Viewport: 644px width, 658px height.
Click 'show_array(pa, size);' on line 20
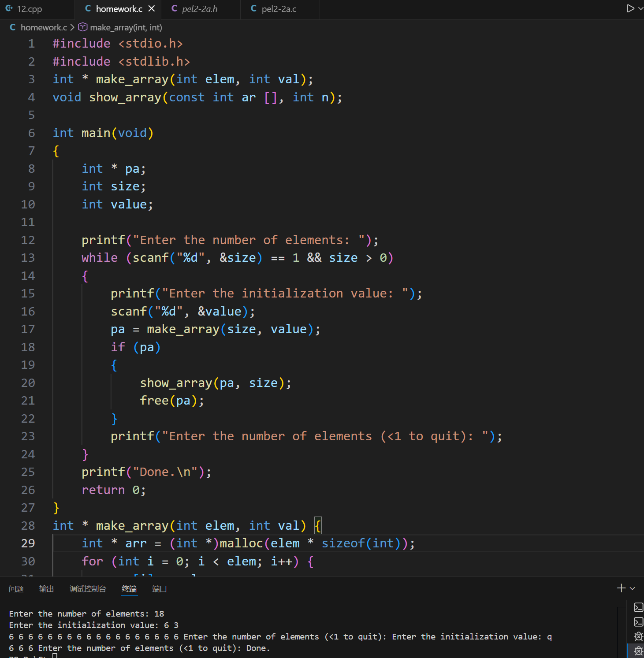[x=216, y=383]
